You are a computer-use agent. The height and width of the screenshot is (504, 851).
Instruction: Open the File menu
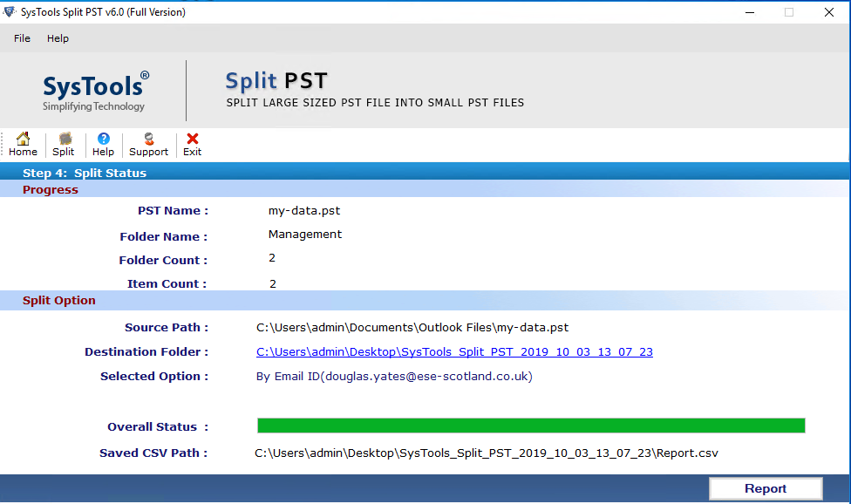[x=23, y=38]
